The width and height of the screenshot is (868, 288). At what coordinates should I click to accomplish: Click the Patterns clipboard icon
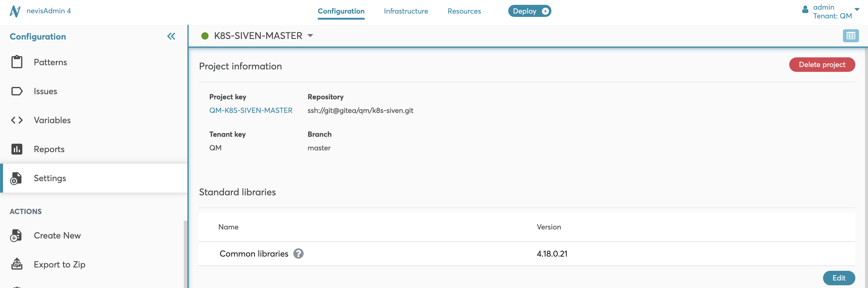coord(17,62)
